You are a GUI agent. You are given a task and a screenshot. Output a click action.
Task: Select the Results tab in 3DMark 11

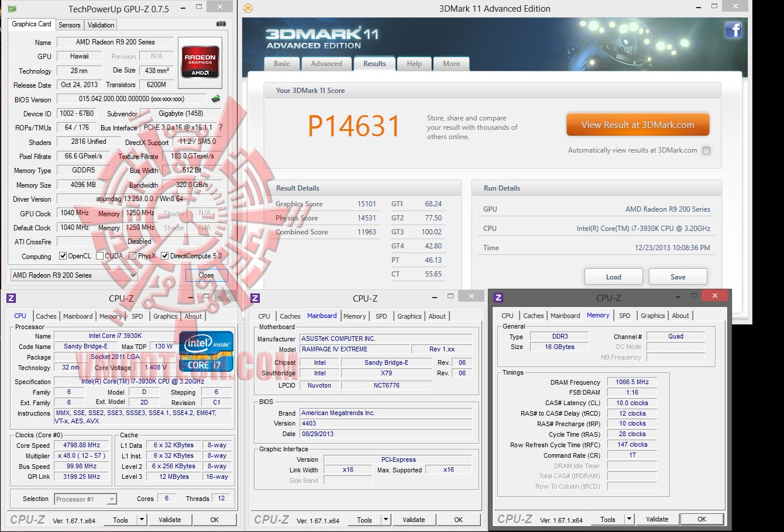(x=374, y=64)
